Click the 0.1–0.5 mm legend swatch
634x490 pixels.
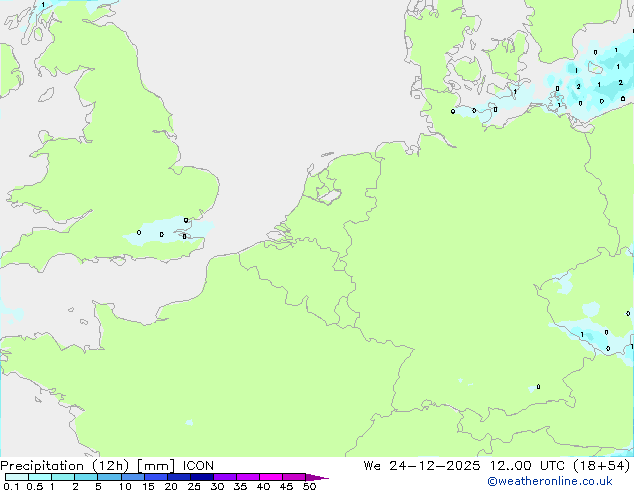tap(17, 477)
